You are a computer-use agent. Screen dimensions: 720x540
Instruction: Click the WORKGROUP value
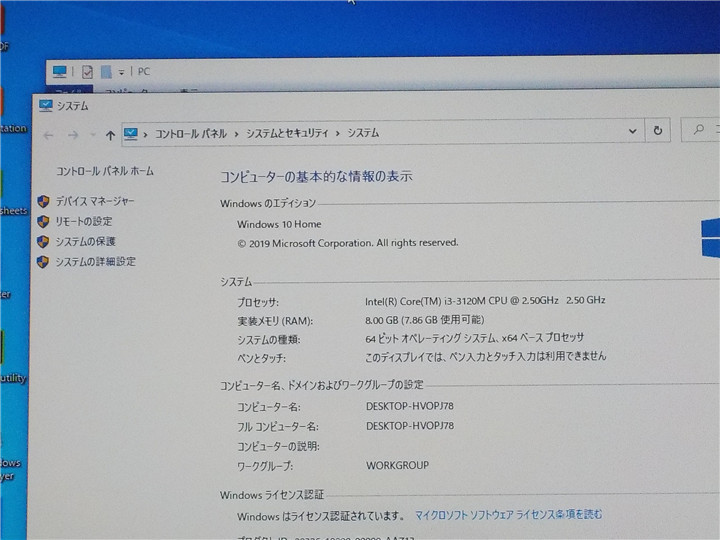397,465
